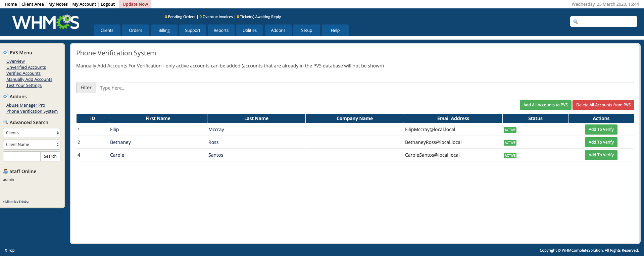The height and width of the screenshot is (256, 644).
Task: Click the Staff Online user icon
Action: [x=5, y=171]
